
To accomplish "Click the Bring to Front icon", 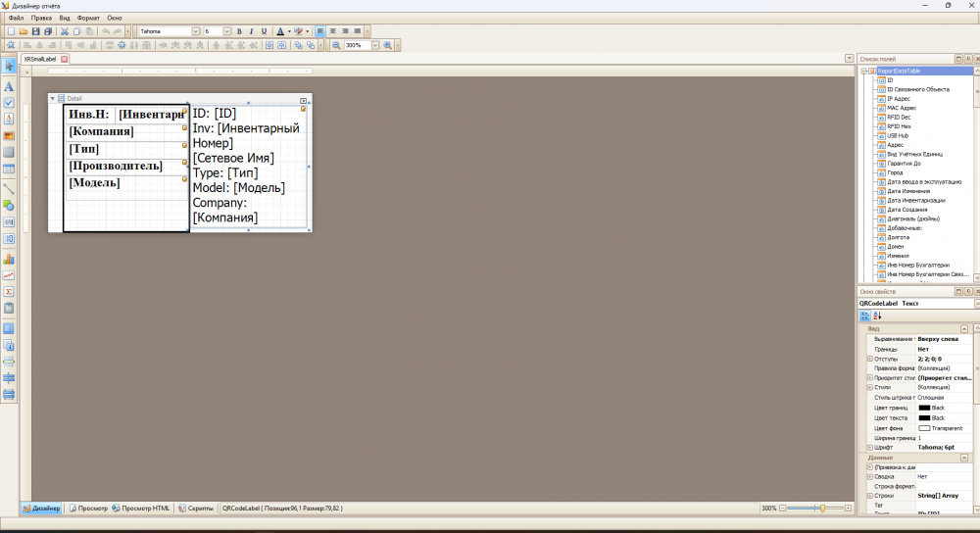I will [298, 45].
